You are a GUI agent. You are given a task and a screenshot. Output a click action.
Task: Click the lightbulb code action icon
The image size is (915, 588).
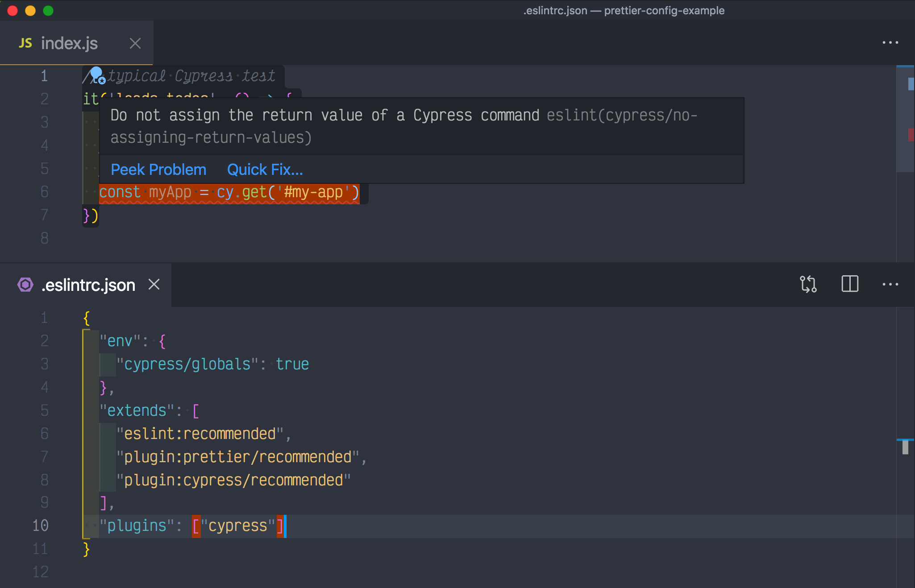97,75
